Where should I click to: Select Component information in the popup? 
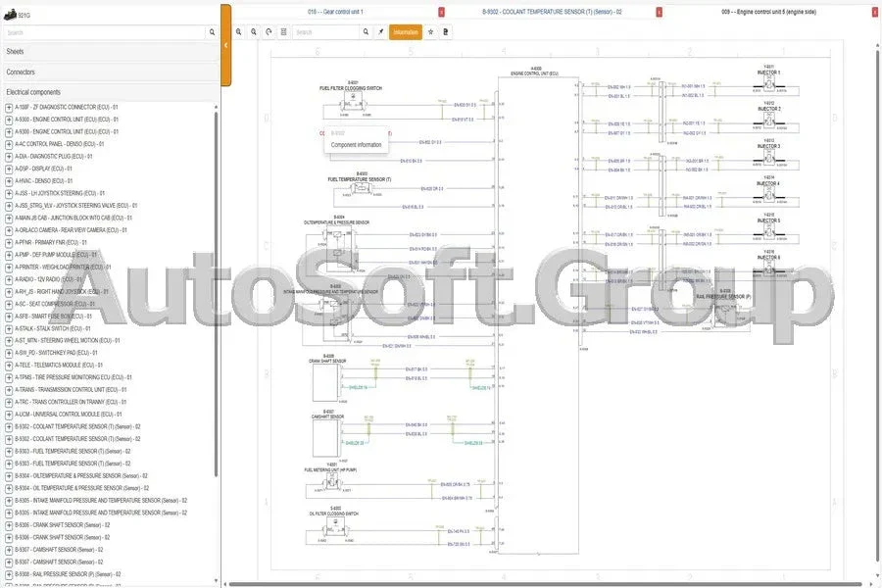[357, 145]
